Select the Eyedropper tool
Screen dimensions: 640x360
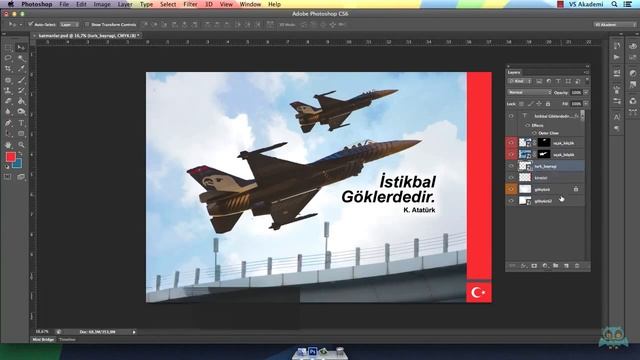pyautogui.click(x=21, y=69)
